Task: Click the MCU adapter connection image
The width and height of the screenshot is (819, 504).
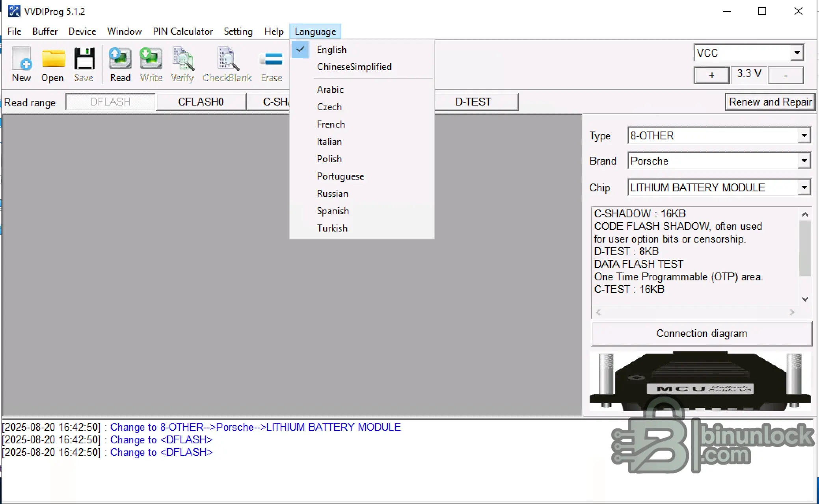Action: (700, 381)
